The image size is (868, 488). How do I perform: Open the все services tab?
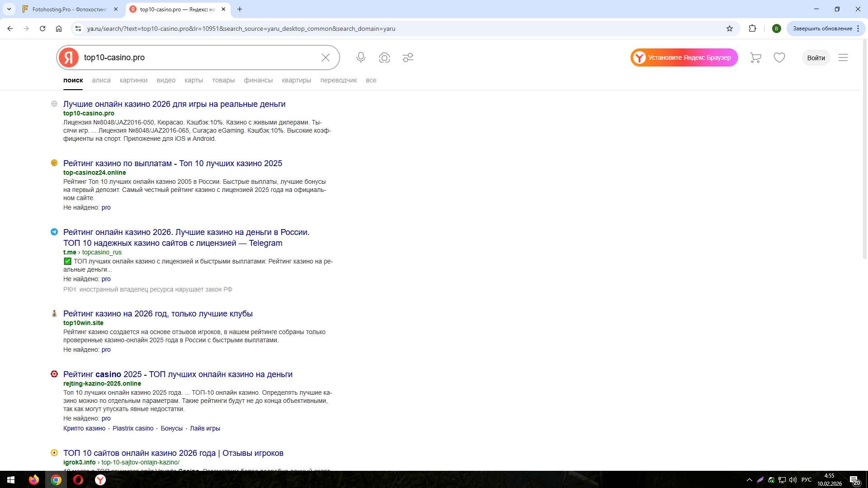(x=371, y=80)
